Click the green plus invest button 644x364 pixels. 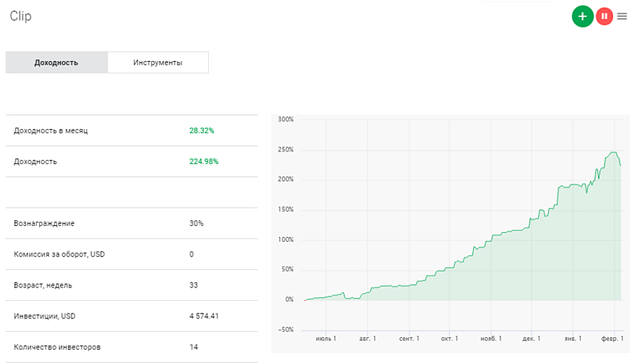tap(582, 16)
